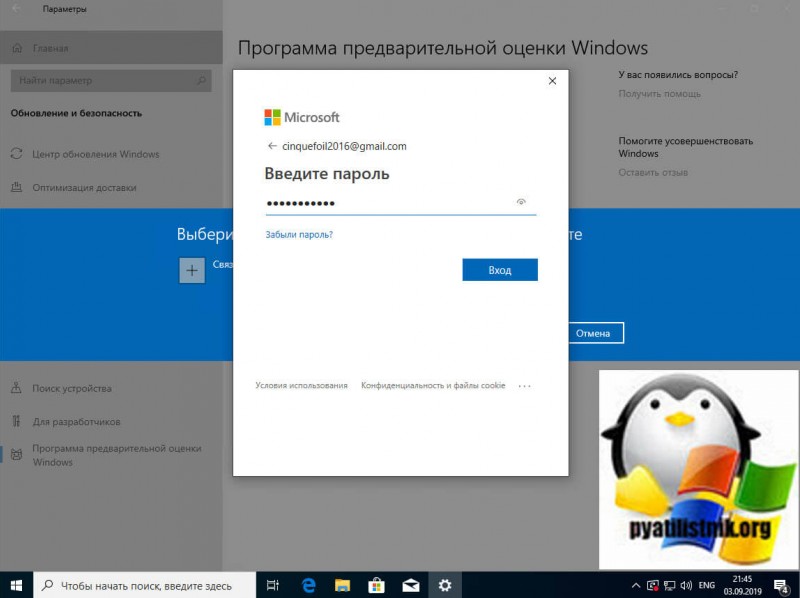Click the Delivery Optimization icon

(16, 187)
